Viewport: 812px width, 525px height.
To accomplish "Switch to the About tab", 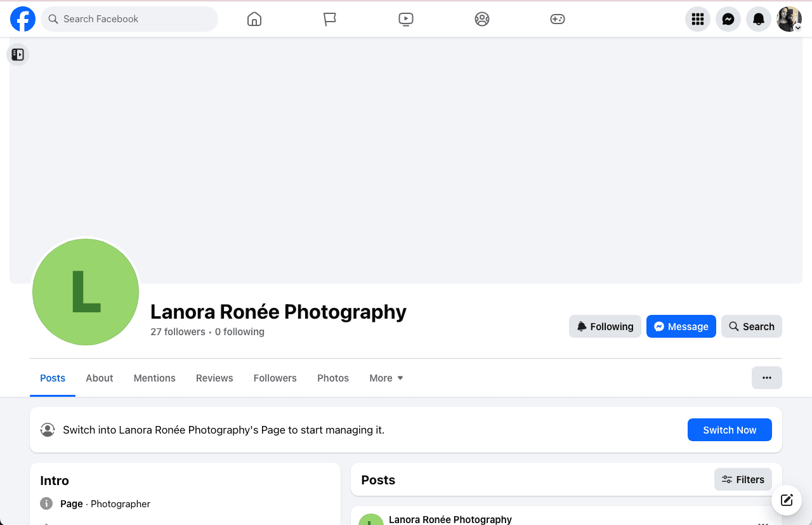I will pos(100,378).
